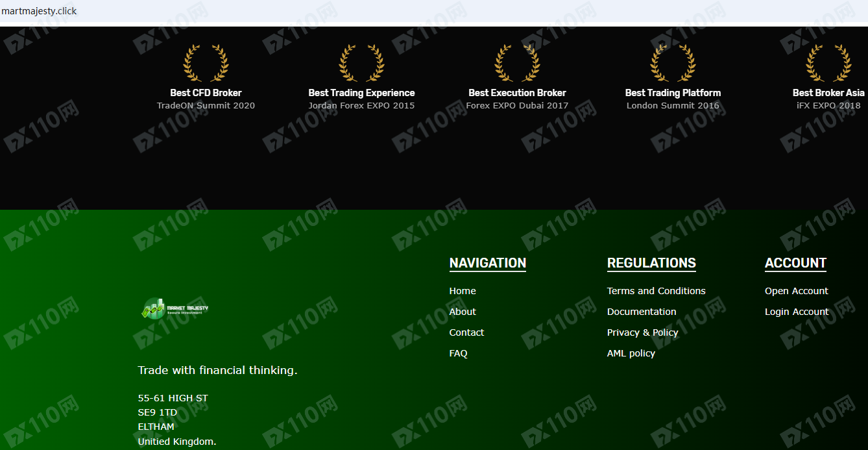Image resolution: width=868 pixels, height=450 pixels.
Task: View the Privacy & Policy link
Action: pos(642,332)
